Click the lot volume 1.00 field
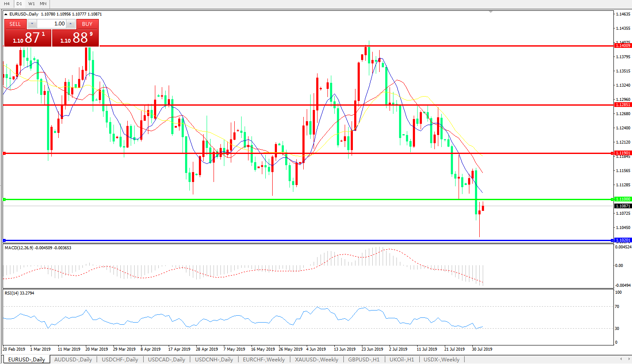This screenshot has width=632, height=364. [51, 24]
